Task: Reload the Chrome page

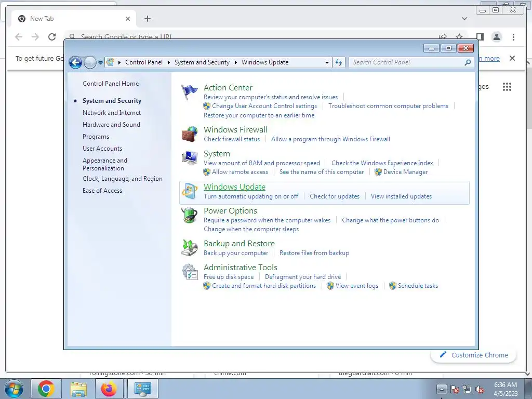Action: pyautogui.click(x=52, y=37)
